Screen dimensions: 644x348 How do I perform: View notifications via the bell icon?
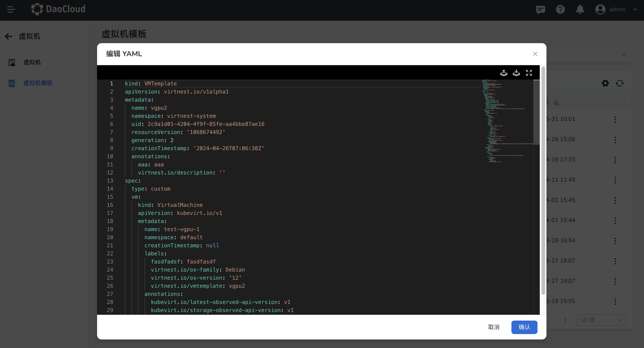click(580, 9)
